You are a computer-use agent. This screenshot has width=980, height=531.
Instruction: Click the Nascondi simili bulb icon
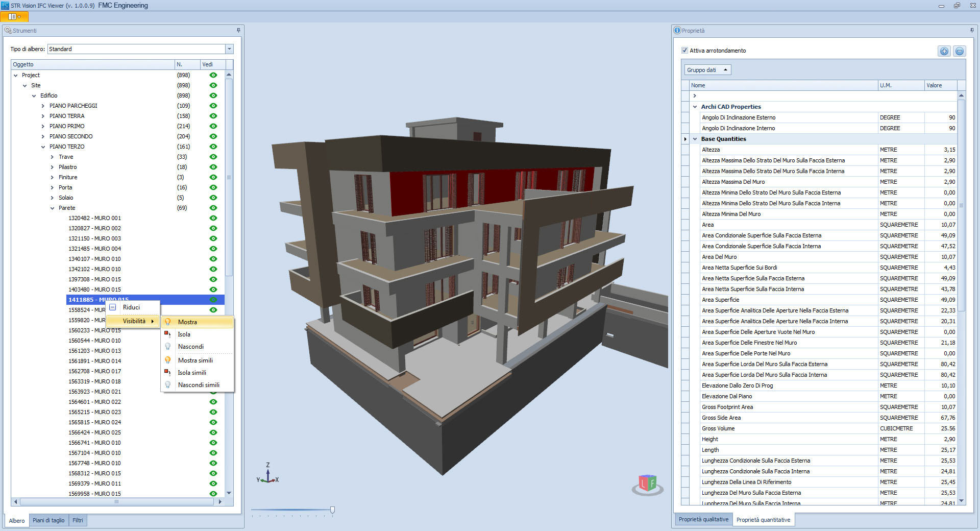click(x=167, y=385)
